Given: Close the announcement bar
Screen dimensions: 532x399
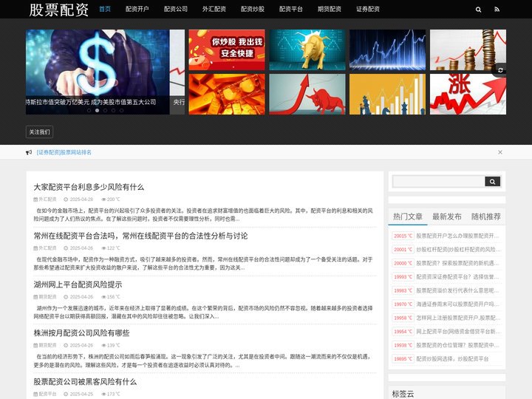Looking at the screenshot, I should click(499, 152).
